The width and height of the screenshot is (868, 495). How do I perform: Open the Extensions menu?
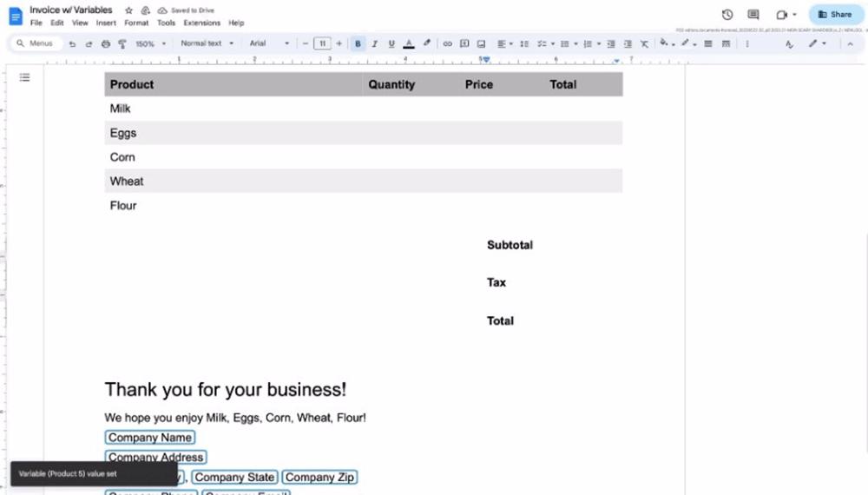(201, 23)
